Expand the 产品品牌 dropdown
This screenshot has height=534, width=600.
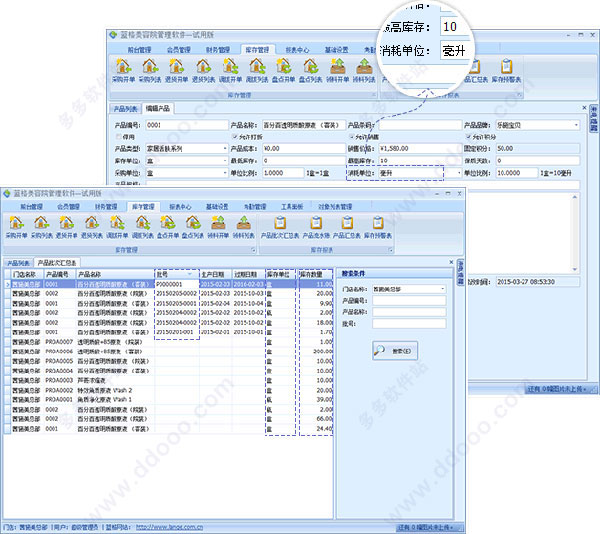pyautogui.click(x=576, y=125)
